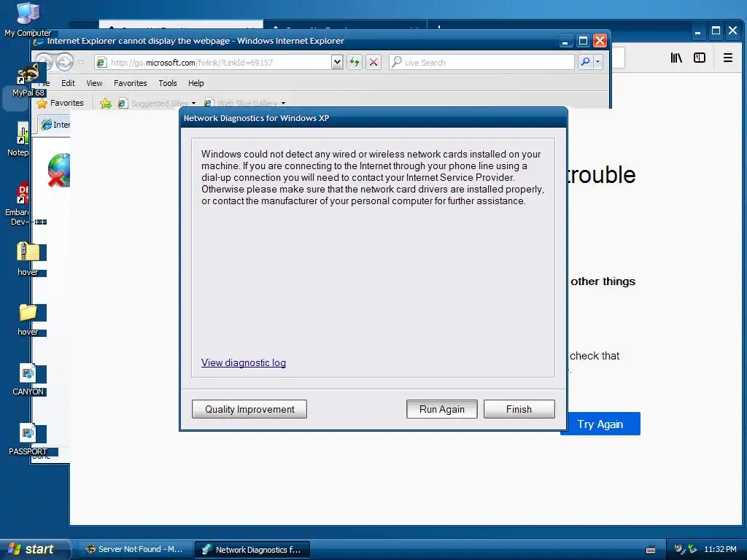Select the MyPal 68 desktop shortcut
The height and width of the screenshot is (560, 747).
(x=28, y=81)
